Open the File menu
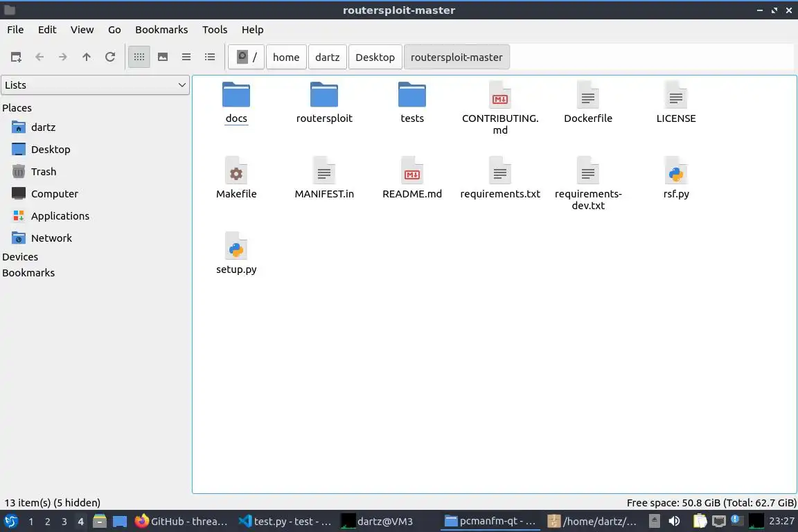798x532 pixels. pyautogui.click(x=15, y=30)
